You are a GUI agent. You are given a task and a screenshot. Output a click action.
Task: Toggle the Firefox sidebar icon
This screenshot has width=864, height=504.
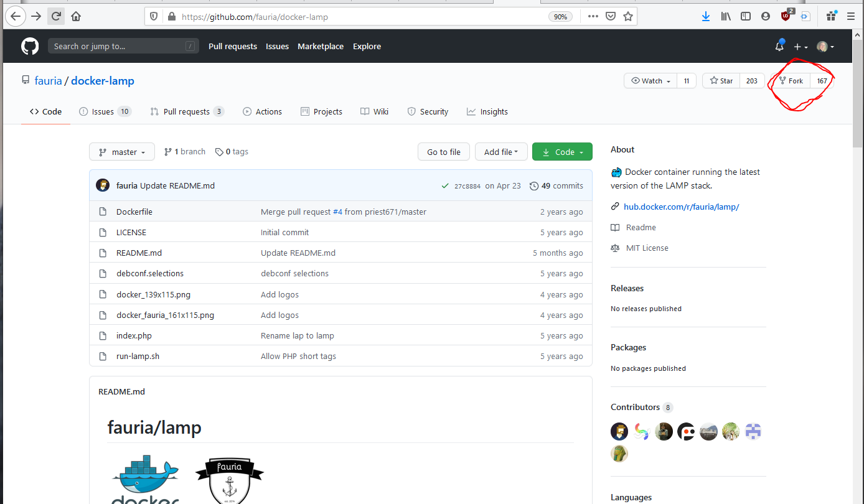pyautogui.click(x=746, y=17)
